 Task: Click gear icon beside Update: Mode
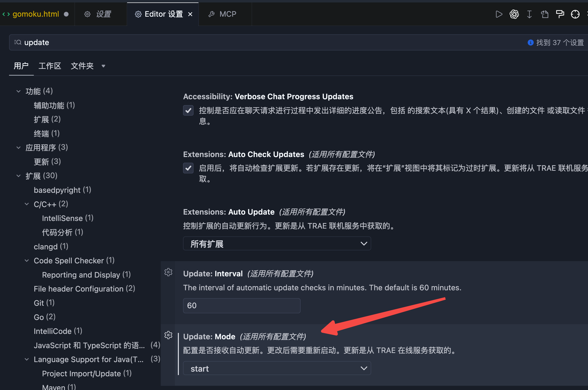(x=168, y=335)
